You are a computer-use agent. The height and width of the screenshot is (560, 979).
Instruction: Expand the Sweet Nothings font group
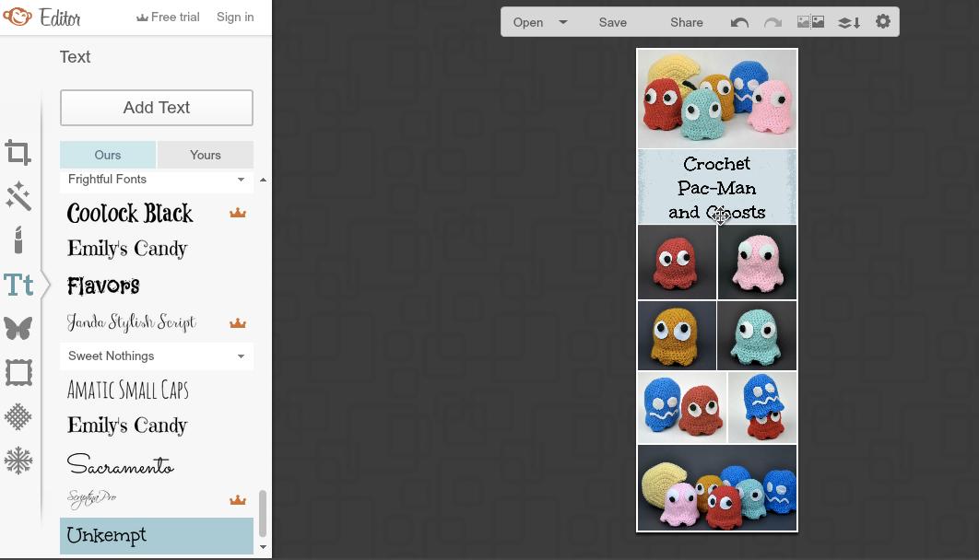pyautogui.click(x=156, y=356)
